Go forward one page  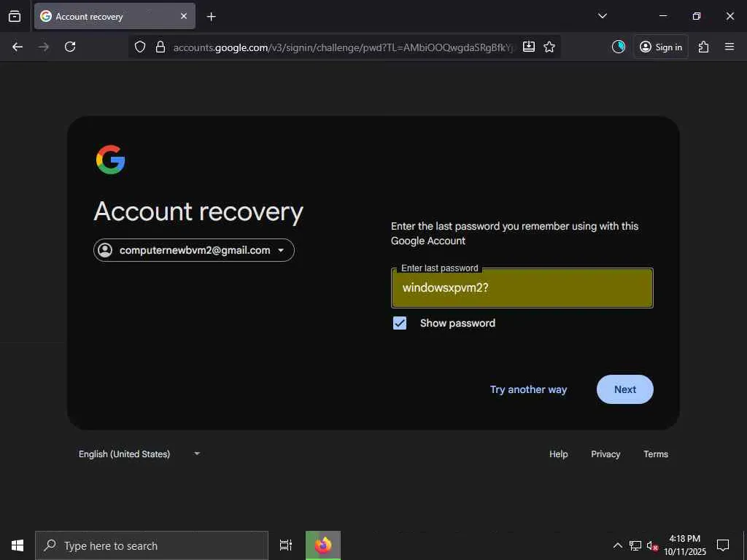click(x=44, y=47)
